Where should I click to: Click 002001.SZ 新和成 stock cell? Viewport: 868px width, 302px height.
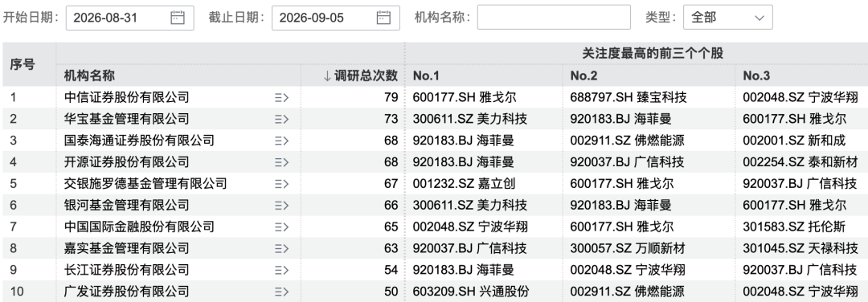pos(794,141)
